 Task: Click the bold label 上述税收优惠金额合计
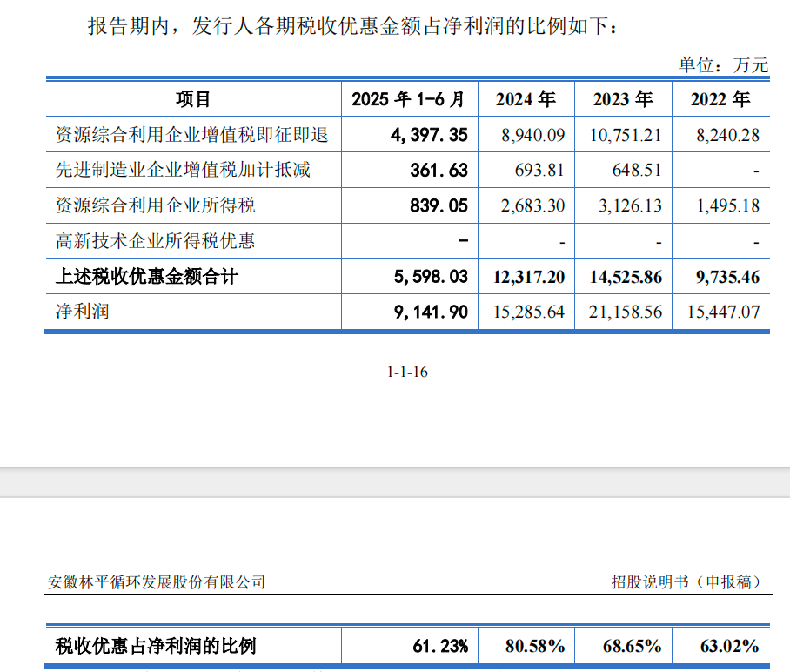tap(147, 276)
